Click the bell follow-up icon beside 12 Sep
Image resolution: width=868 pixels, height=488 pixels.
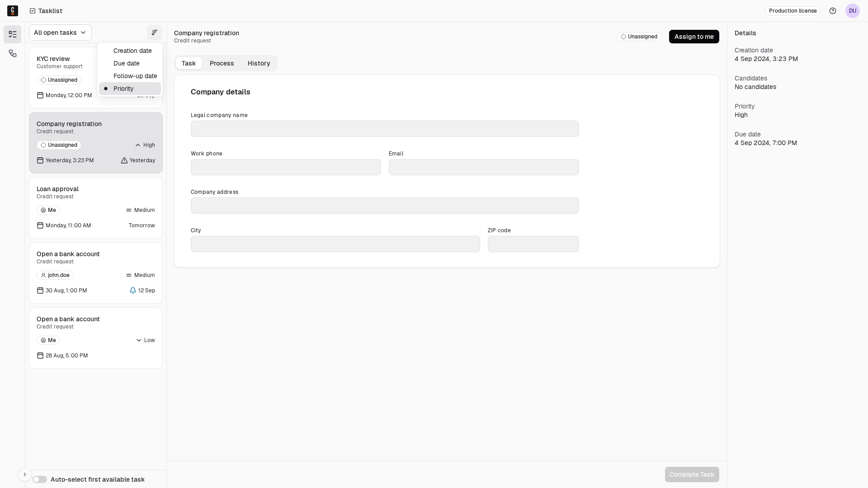coord(133,291)
